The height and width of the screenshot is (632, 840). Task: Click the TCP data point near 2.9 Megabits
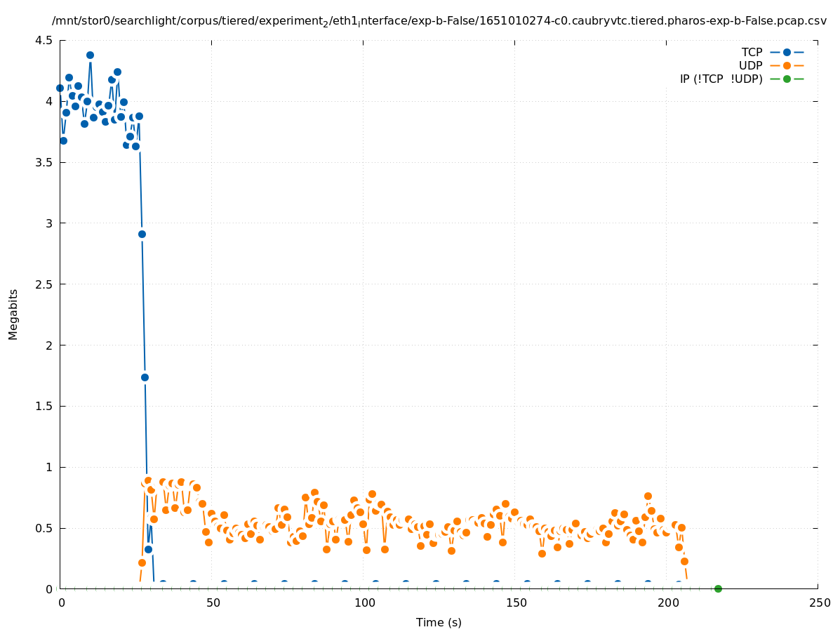[x=142, y=234]
